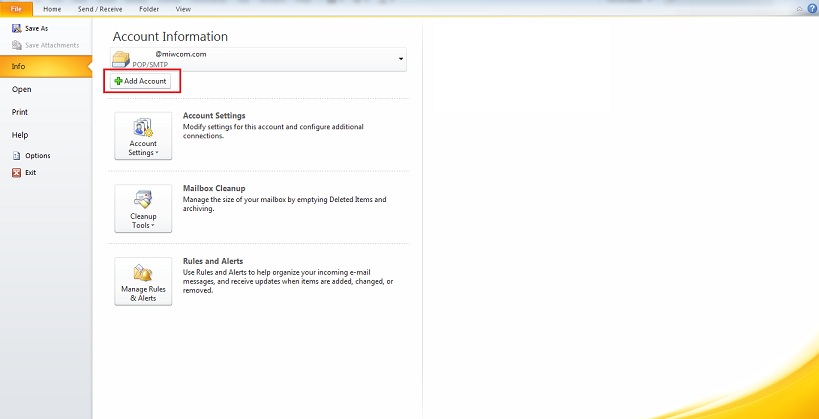Minimize the ribbon with the caret icon

[800, 9]
